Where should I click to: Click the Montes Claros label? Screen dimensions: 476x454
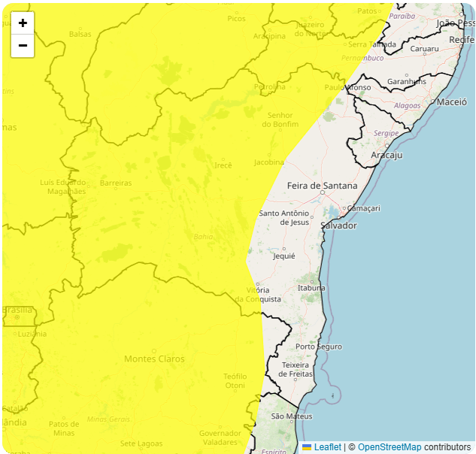154,359
